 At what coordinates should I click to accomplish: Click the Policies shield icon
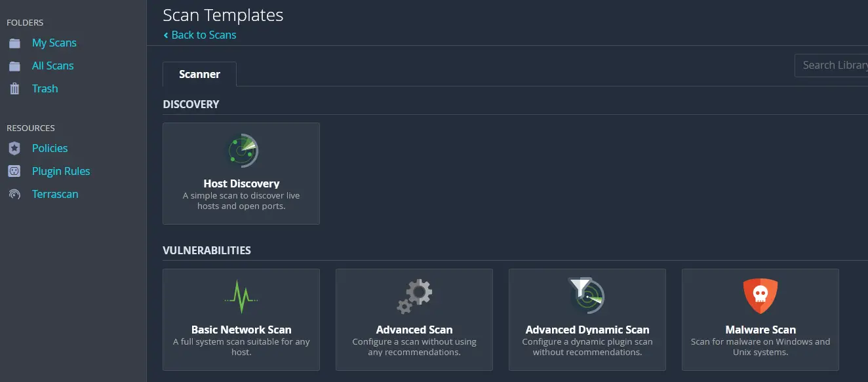[x=14, y=148]
